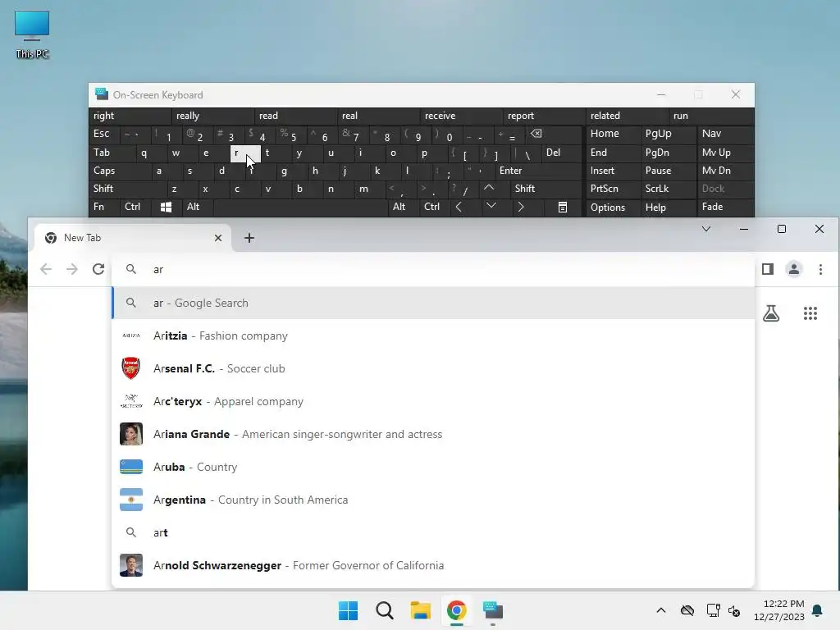This screenshot has height=630, width=840.
Task: Select ar - Google Search suggestion
Action: point(433,303)
